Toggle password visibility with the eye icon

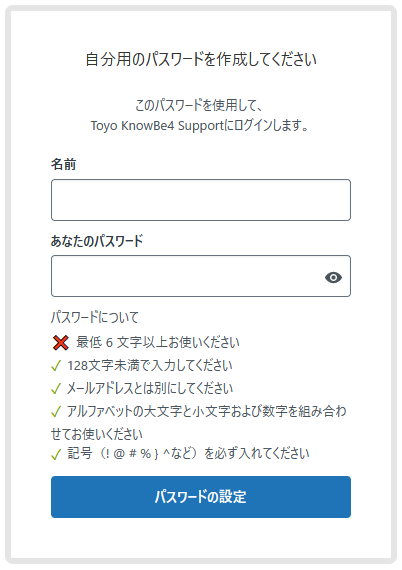(333, 277)
